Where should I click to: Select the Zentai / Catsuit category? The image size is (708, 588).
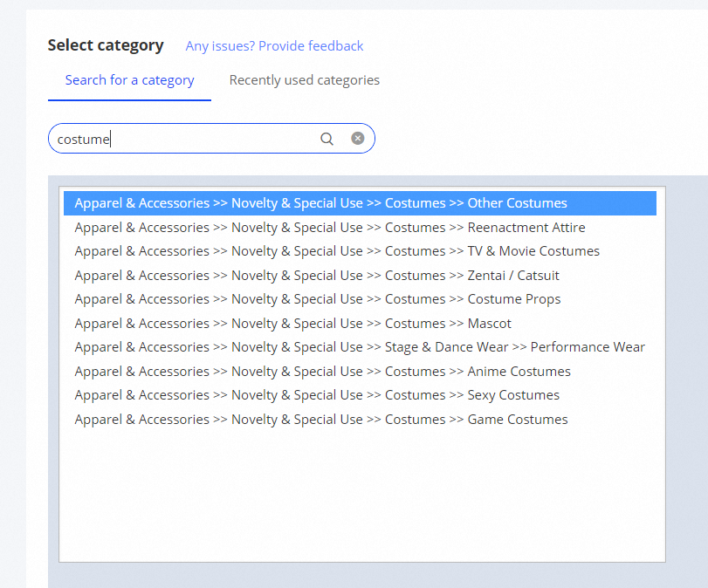[317, 276]
